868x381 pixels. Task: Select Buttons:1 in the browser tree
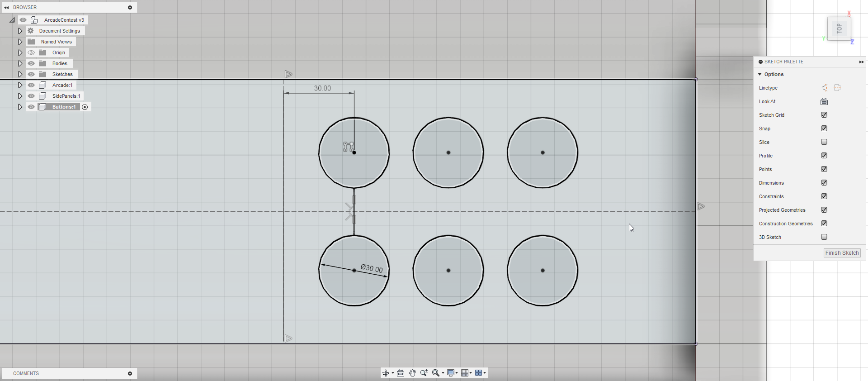64,107
